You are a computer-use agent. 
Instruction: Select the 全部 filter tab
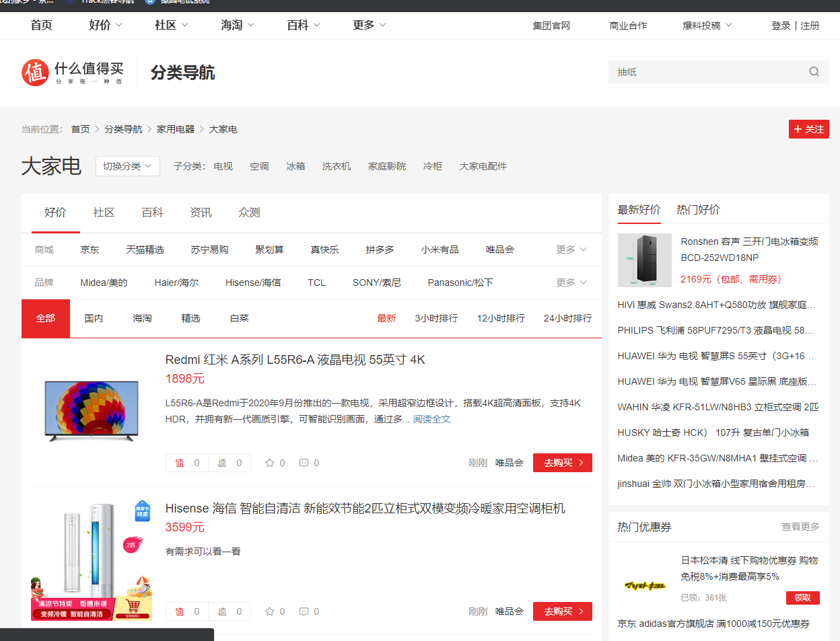pos(46,318)
